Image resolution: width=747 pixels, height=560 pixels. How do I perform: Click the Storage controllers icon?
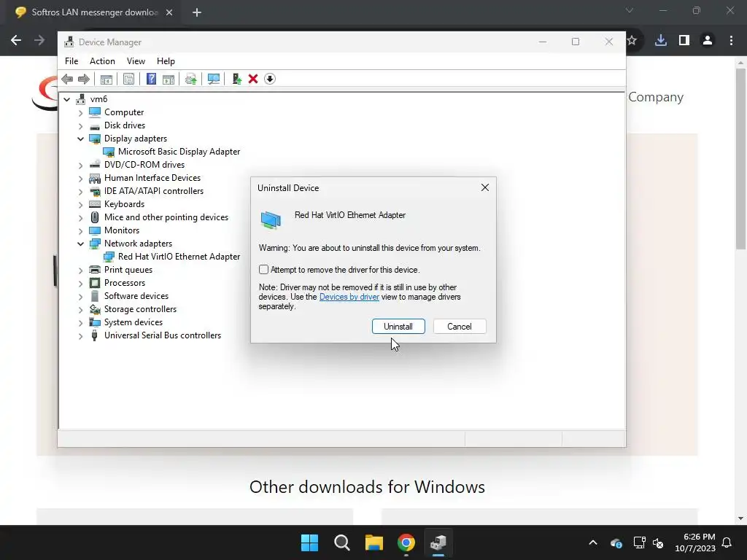coord(95,309)
